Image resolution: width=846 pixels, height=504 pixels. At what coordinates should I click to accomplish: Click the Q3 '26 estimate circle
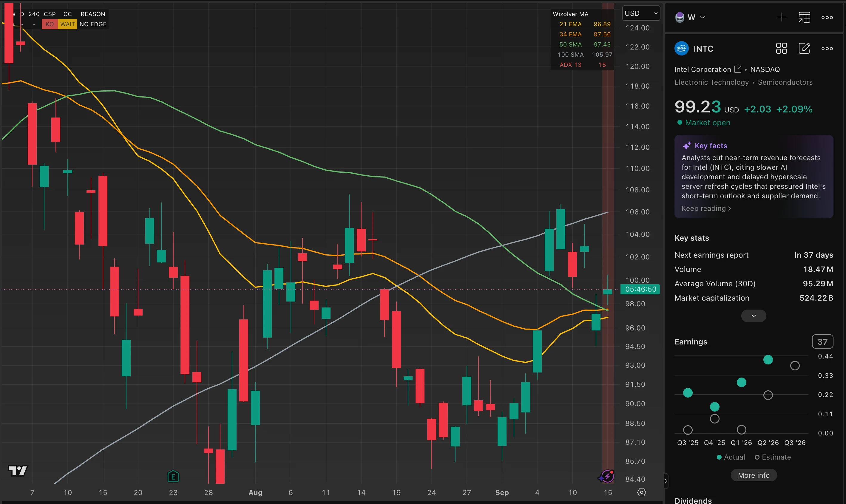click(x=795, y=366)
